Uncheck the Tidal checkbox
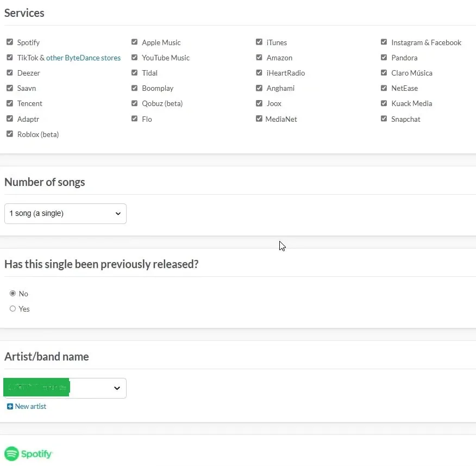476x466 pixels. pos(134,73)
